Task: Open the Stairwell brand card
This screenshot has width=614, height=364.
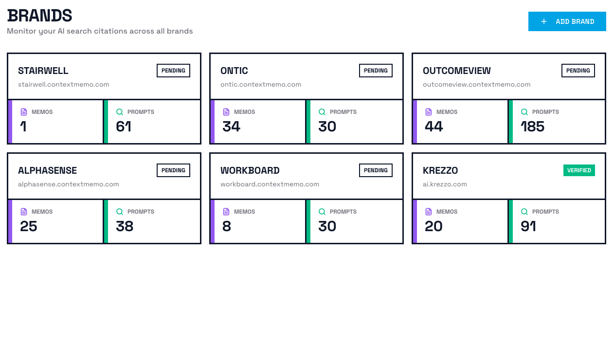Action: click(104, 98)
